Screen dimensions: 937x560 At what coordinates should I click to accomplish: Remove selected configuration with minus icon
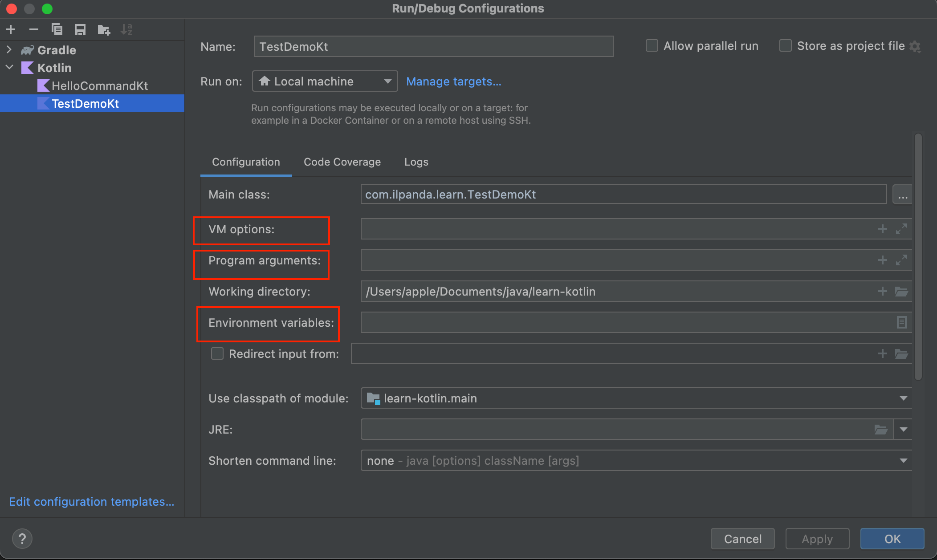[x=34, y=30]
